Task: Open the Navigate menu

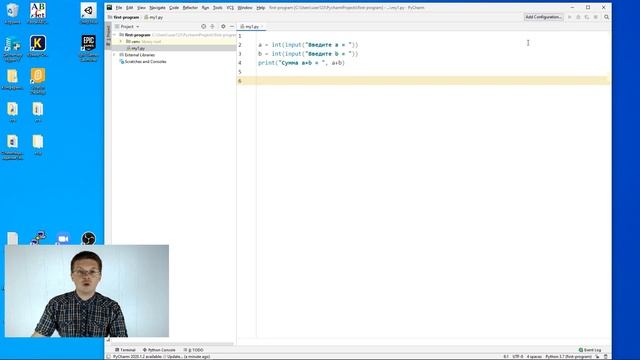Action: (157, 8)
